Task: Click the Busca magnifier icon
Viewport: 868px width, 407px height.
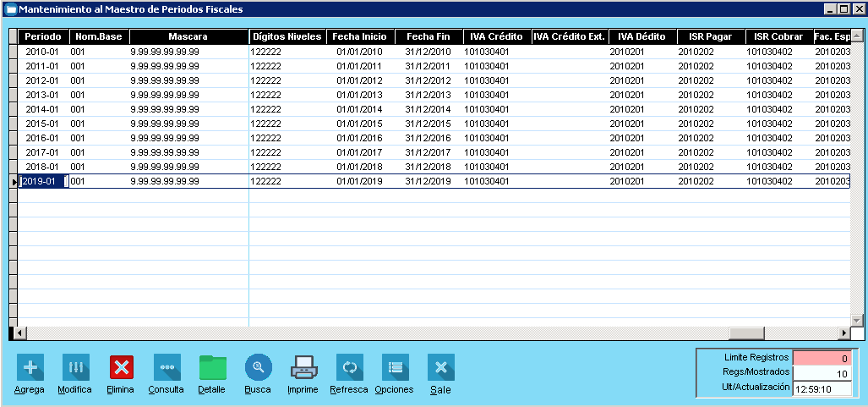Action: 258,367
